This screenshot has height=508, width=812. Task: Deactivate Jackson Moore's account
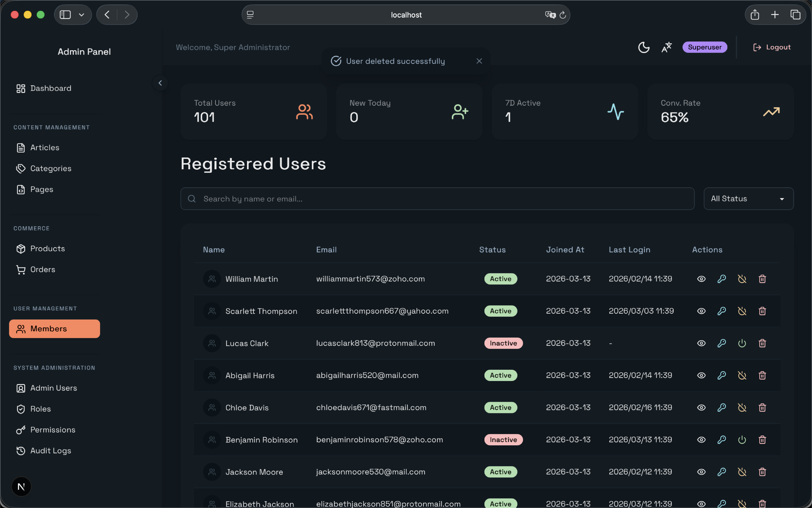click(742, 472)
